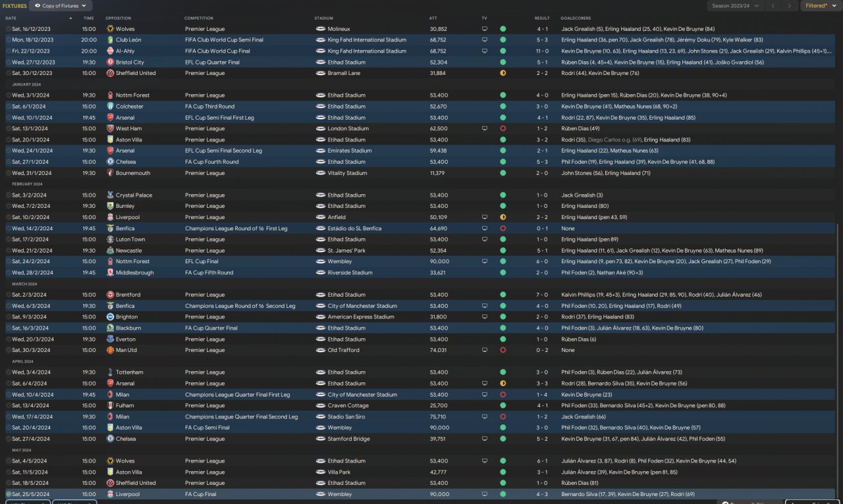Click the Tottenham club badge
Viewport: 843px width, 504px height.
(x=110, y=372)
